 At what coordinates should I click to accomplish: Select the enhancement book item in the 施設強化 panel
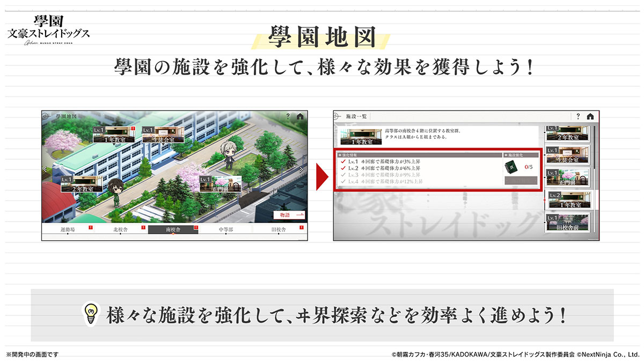coord(511,167)
